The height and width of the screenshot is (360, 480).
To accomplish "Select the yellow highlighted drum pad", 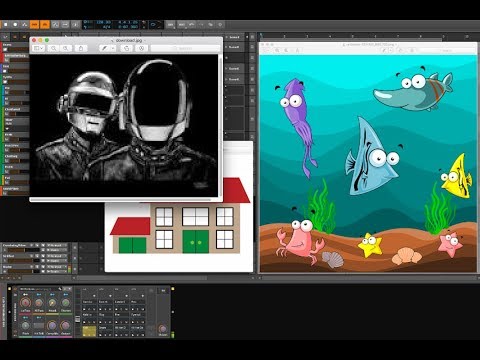I will point(89,330).
